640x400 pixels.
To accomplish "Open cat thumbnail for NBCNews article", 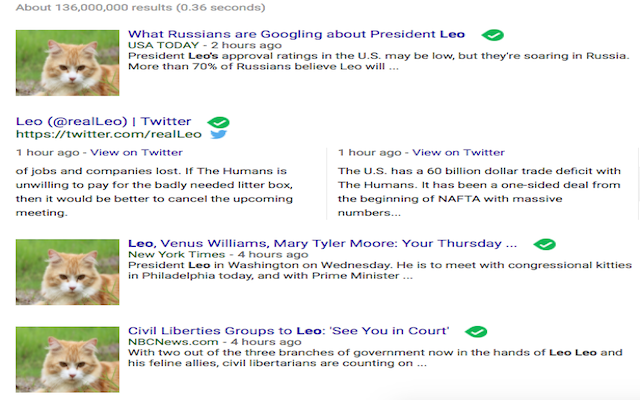I will pos(68,358).
